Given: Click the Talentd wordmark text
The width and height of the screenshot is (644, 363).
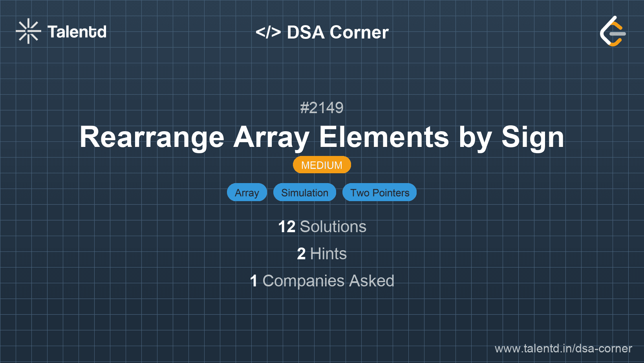Looking at the screenshot, I should (77, 32).
